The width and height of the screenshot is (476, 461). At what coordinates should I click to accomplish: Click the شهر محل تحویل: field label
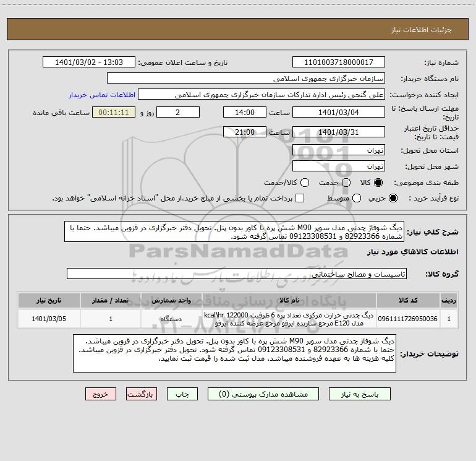(432, 166)
